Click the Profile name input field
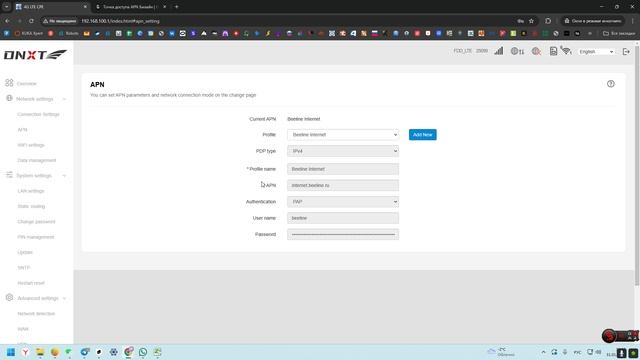640x360 pixels. click(343, 169)
